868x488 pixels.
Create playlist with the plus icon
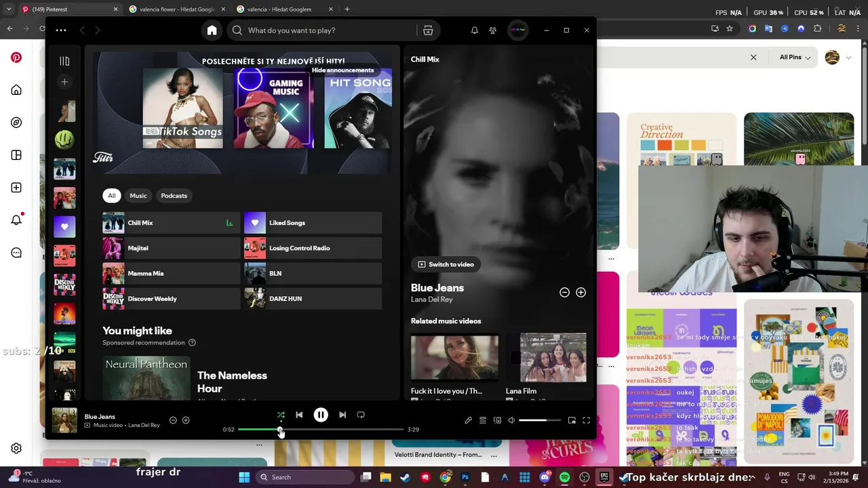click(x=64, y=82)
